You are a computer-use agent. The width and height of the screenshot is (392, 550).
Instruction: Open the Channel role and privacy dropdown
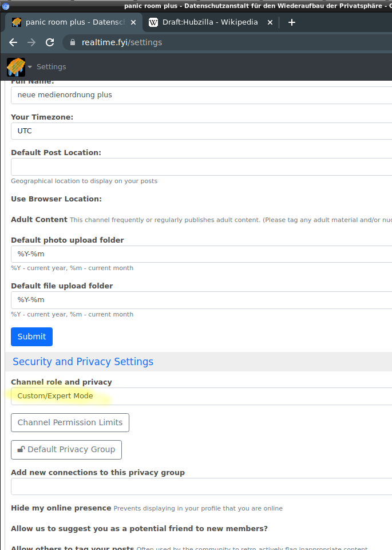200,396
